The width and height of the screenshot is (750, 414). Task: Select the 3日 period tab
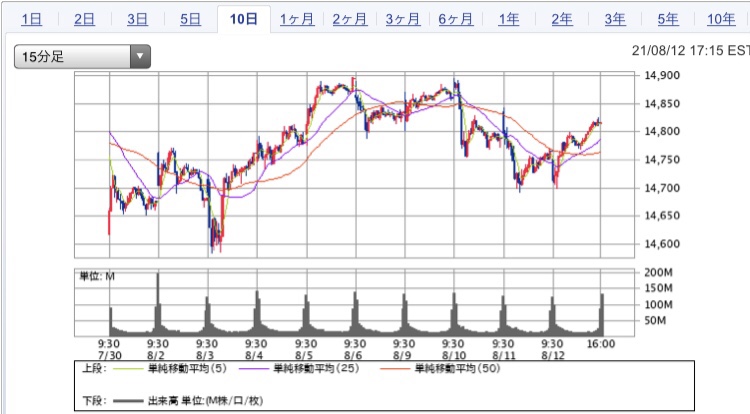coord(137,19)
